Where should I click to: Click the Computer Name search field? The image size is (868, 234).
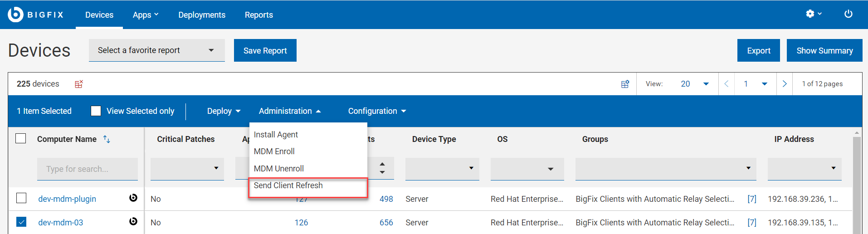click(87, 169)
